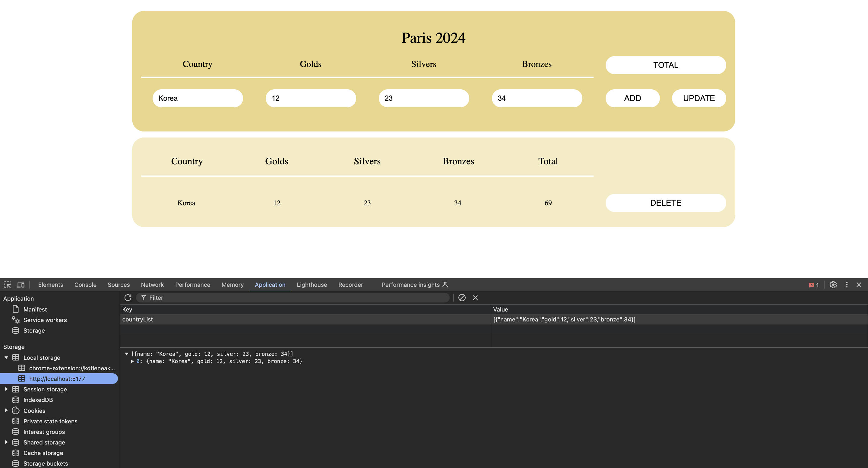This screenshot has width=868, height=468.
Task: Collapse the Local storage tree
Action: (x=6, y=358)
